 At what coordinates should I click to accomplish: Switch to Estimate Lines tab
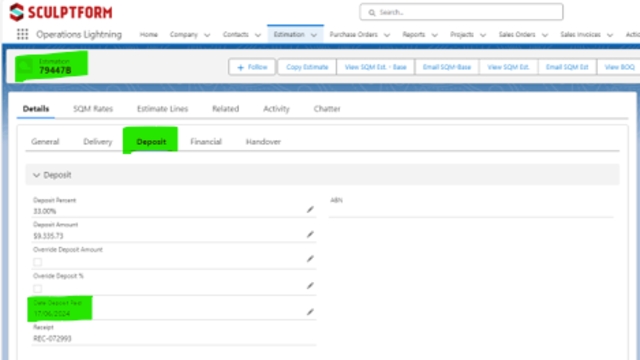coord(162,109)
